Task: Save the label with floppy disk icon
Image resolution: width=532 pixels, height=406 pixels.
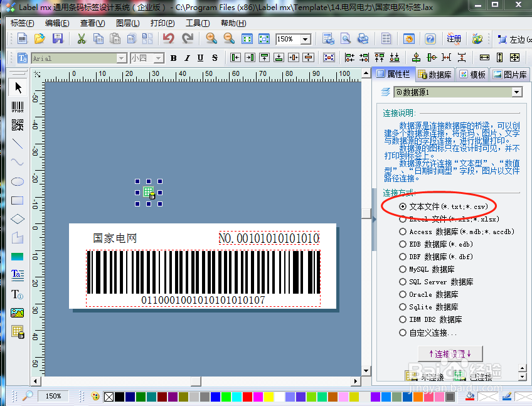Action: coord(58,38)
